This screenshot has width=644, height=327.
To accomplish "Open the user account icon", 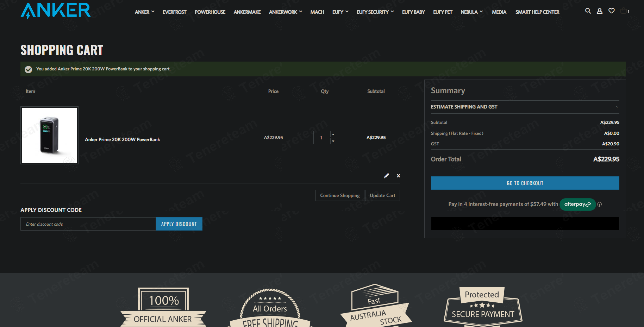I will click(x=599, y=11).
